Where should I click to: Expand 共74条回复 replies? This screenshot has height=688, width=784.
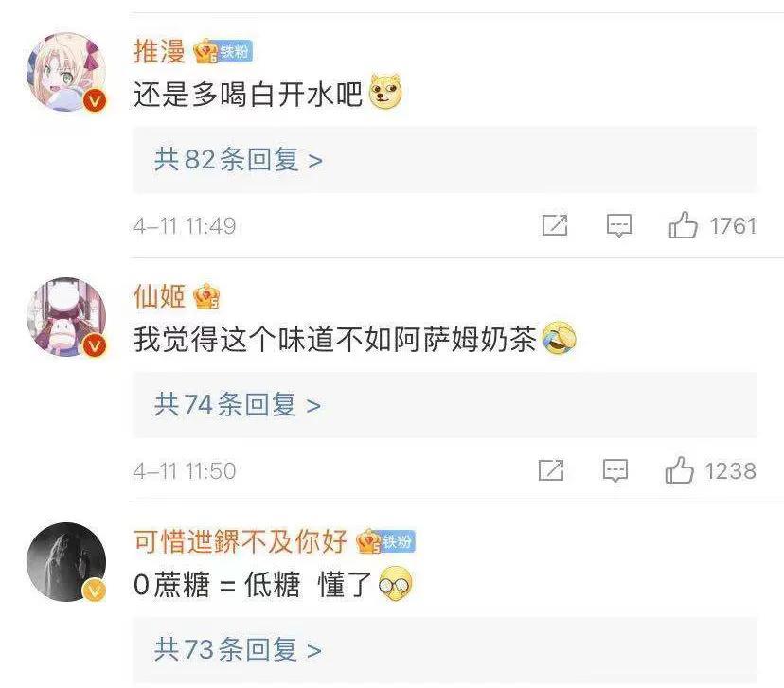[238, 404]
